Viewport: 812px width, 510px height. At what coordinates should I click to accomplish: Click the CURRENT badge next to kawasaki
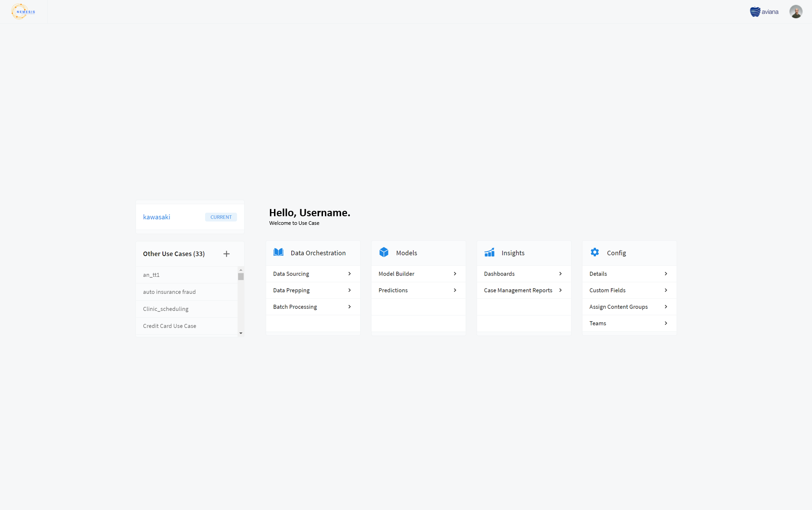(221, 217)
